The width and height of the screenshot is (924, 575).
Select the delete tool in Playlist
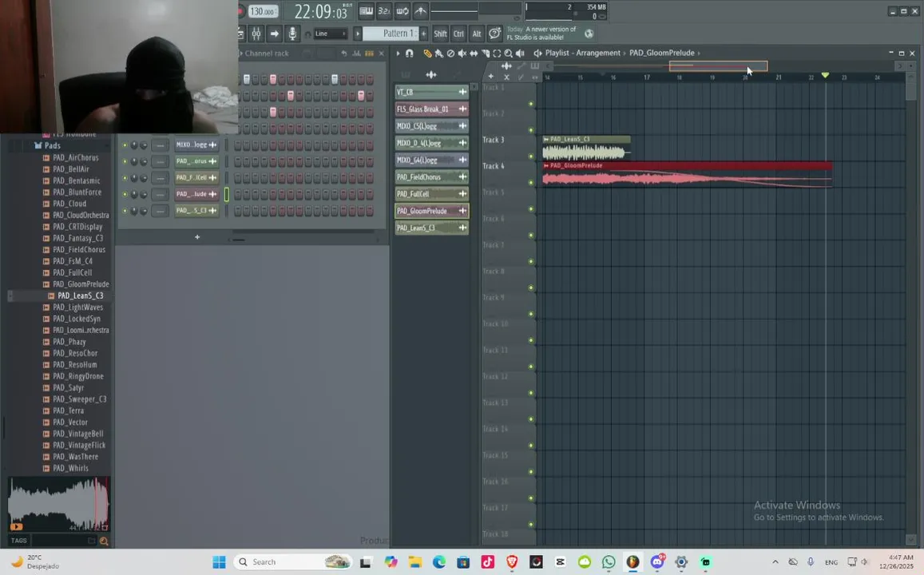click(x=450, y=53)
